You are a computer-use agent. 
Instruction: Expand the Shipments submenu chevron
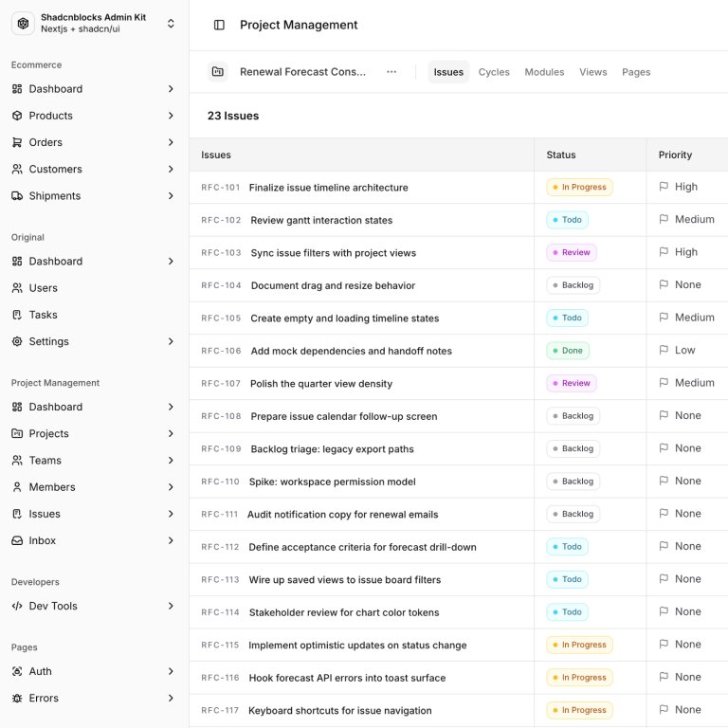(171, 196)
